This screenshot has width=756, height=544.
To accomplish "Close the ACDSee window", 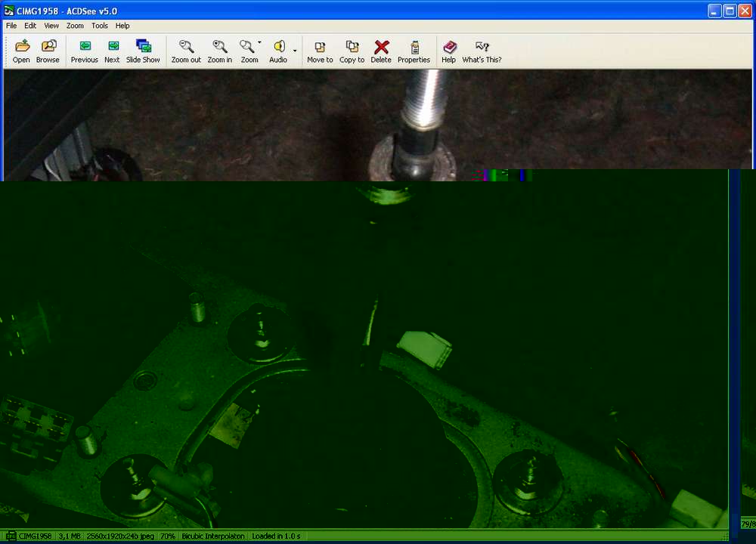I will pyautogui.click(x=745, y=11).
